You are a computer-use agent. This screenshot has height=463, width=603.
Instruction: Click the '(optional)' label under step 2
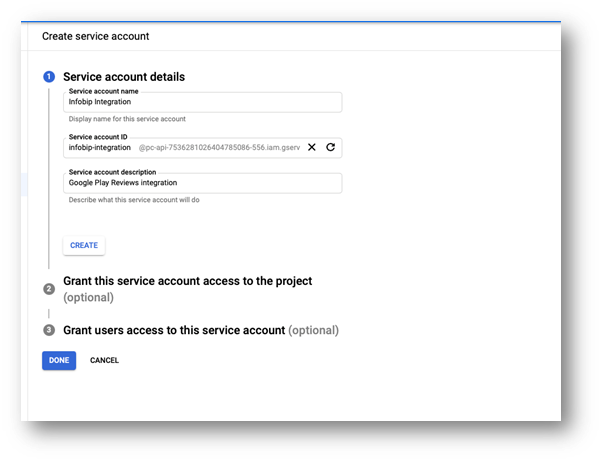[88, 297]
